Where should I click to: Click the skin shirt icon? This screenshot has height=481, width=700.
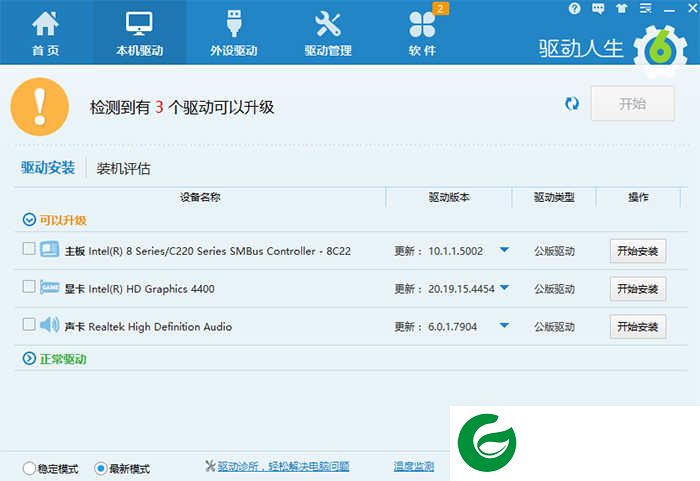(622, 8)
